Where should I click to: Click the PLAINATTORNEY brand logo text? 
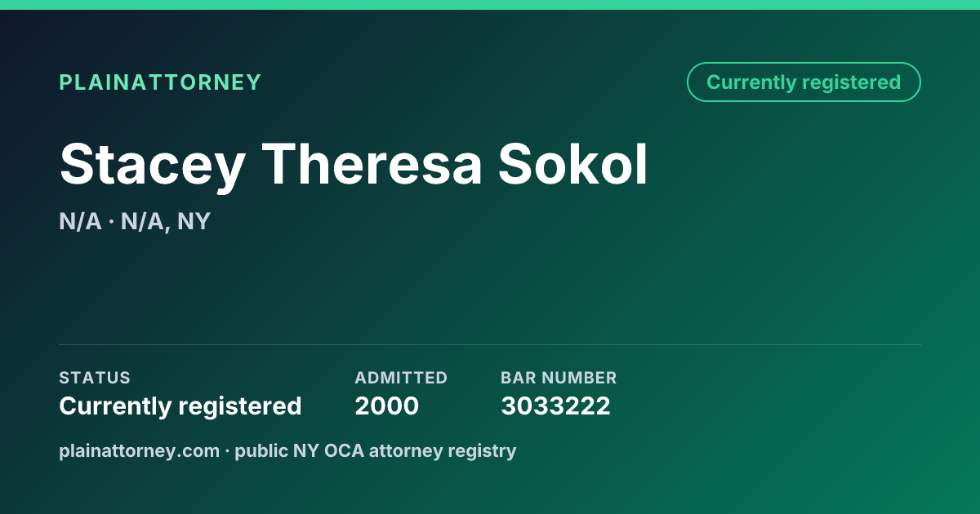(160, 82)
